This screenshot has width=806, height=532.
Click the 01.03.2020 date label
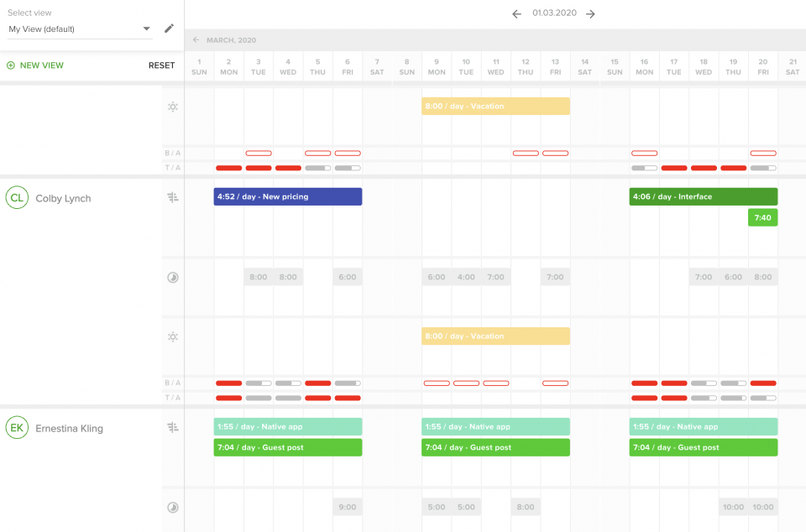(x=554, y=13)
